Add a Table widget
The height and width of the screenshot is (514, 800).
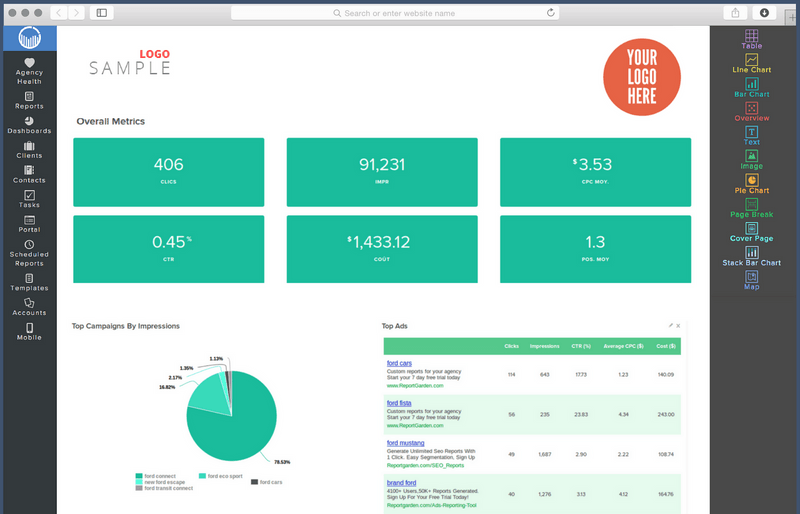[752, 39]
